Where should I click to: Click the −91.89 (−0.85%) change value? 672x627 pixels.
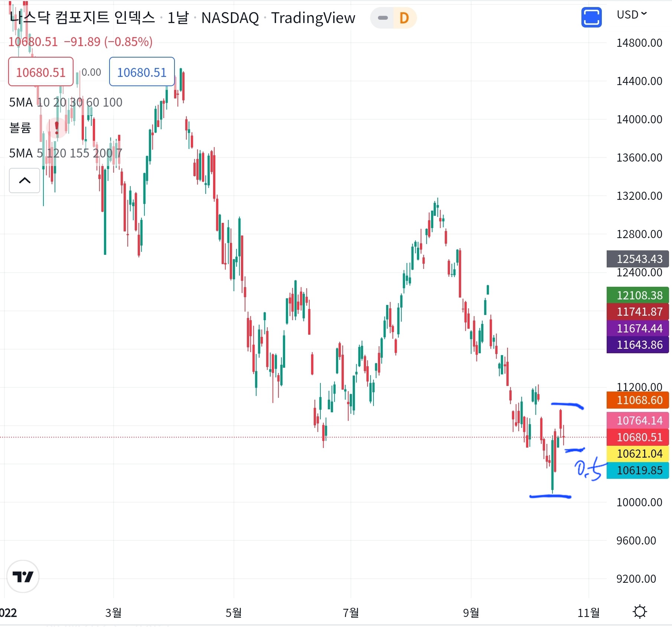click(108, 42)
